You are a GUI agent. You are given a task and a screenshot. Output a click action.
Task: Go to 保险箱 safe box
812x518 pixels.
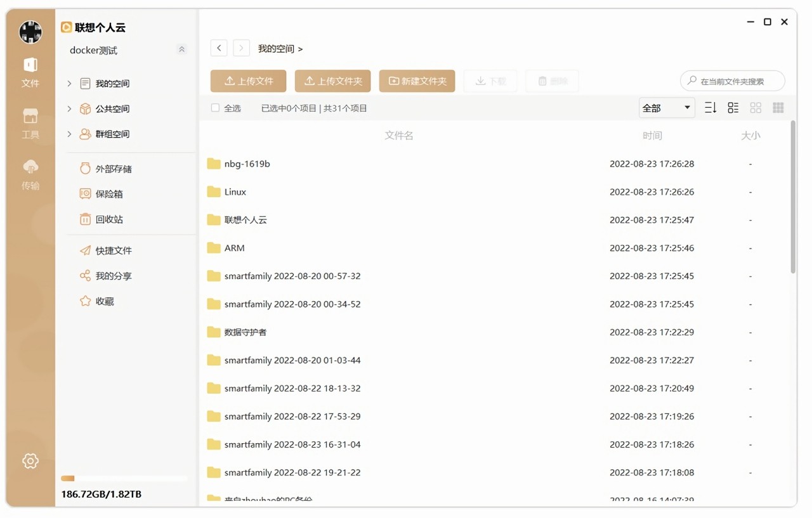click(108, 194)
